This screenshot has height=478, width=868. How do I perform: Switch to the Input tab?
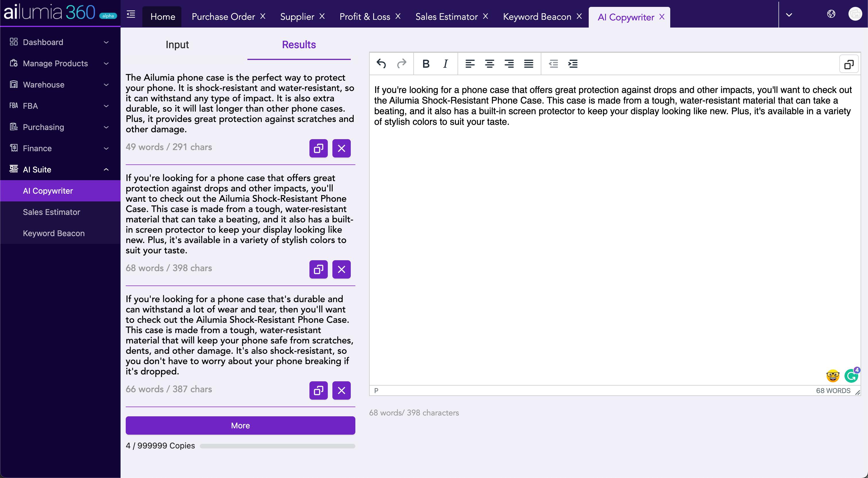[177, 44]
